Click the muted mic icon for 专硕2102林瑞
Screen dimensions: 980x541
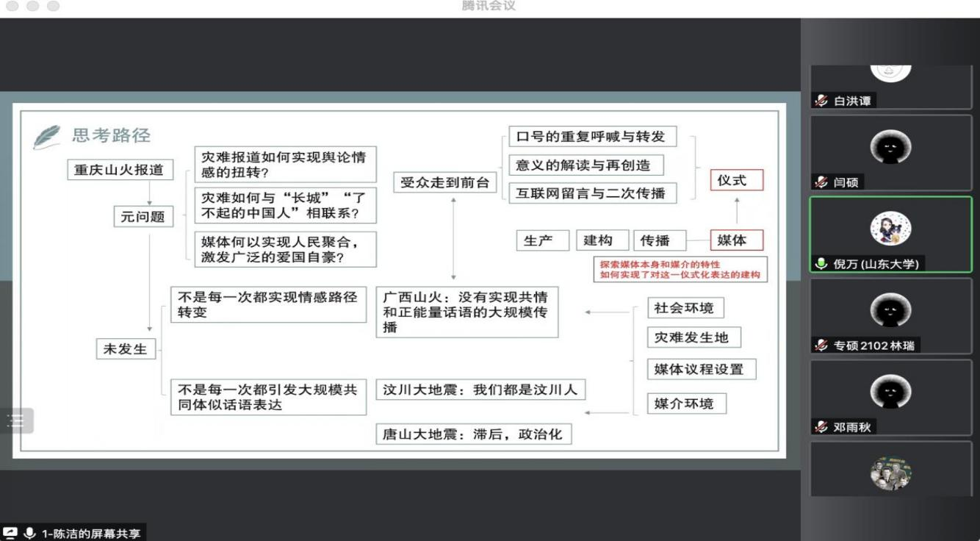click(x=821, y=345)
